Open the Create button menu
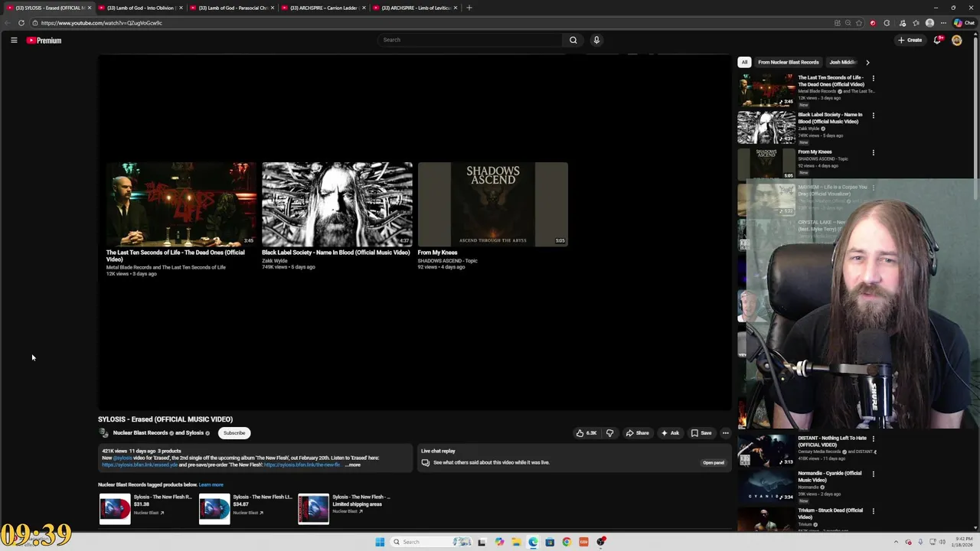This screenshot has width=980, height=551. click(x=910, y=40)
